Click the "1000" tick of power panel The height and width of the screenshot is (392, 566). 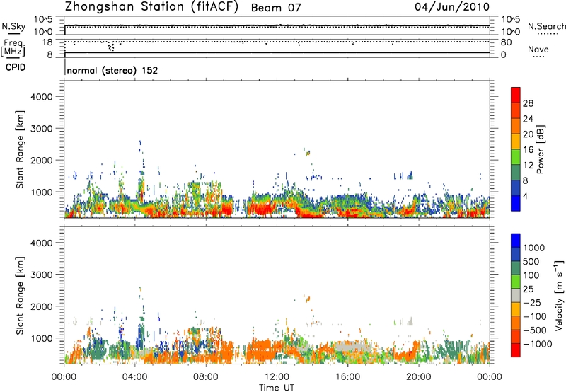point(42,192)
